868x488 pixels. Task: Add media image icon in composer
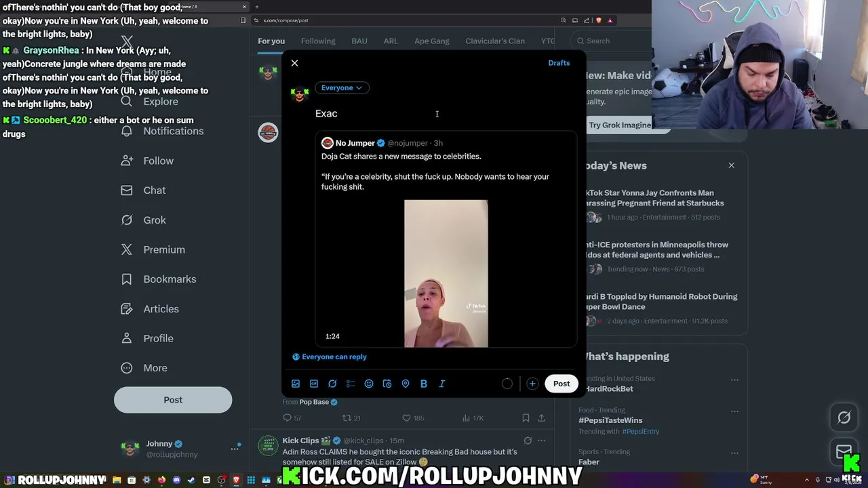(296, 384)
